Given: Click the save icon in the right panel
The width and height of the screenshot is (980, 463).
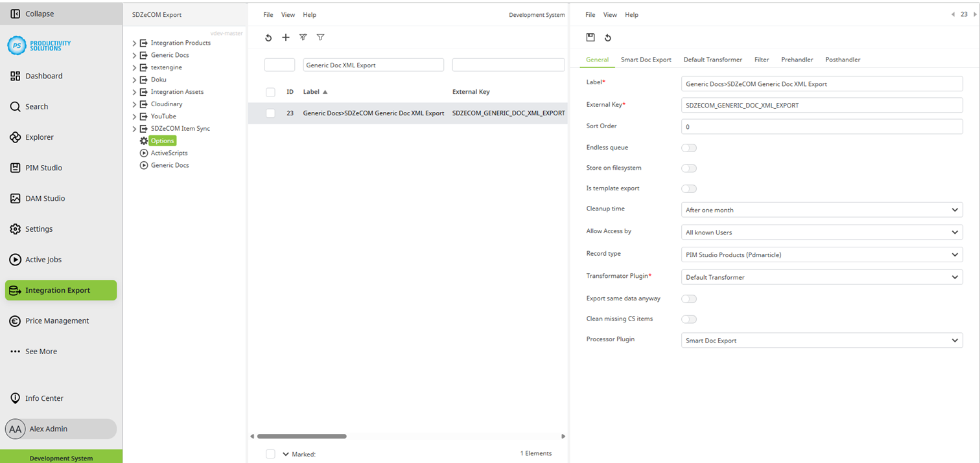Looking at the screenshot, I should point(590,37).
